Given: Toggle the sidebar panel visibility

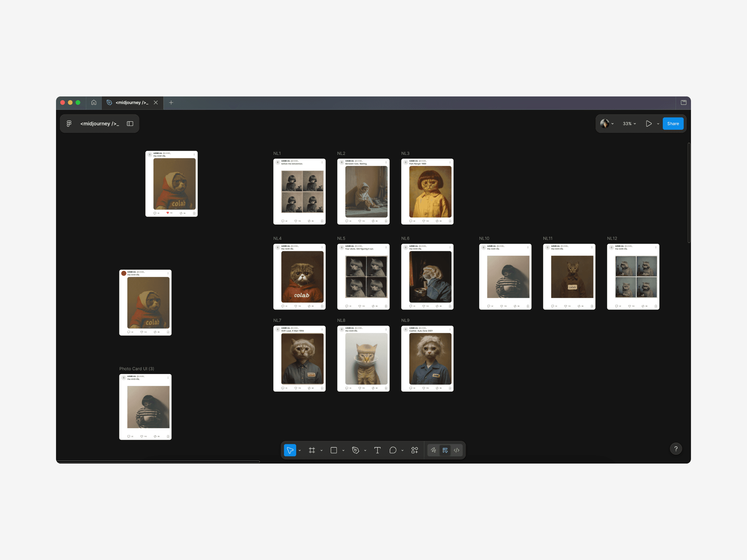Looking at the screenshot, I should tap(130, 124).
